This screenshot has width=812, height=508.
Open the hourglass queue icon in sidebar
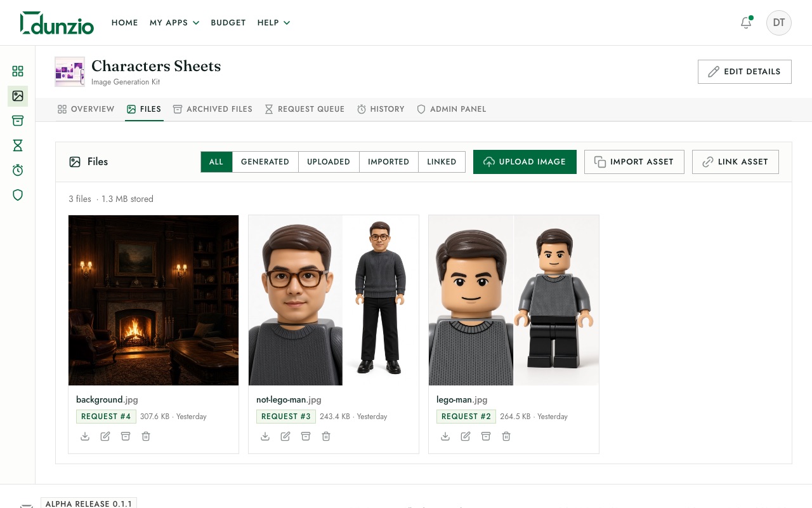point(18,145)
